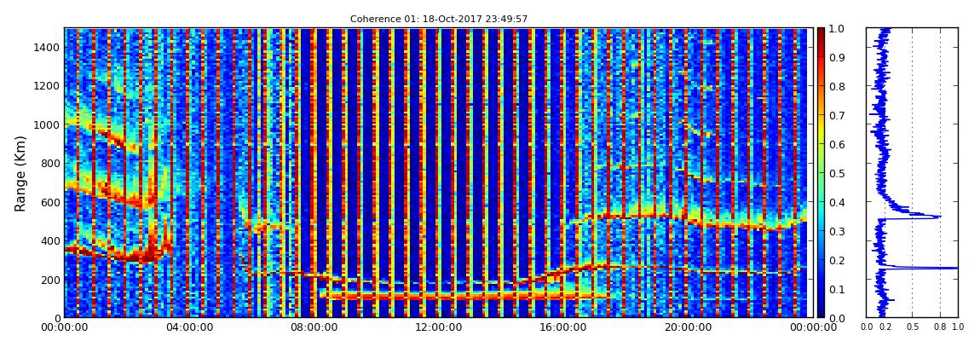980x347 pixels.
Task: Click the profile plot's 0.8 x-axis label
Action: (940, 327)
